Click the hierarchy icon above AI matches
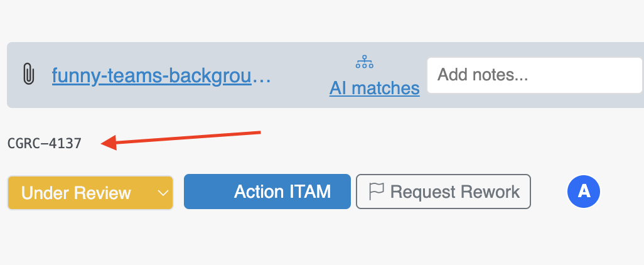This screenshot has height=265, width=644. pos(364,62)
